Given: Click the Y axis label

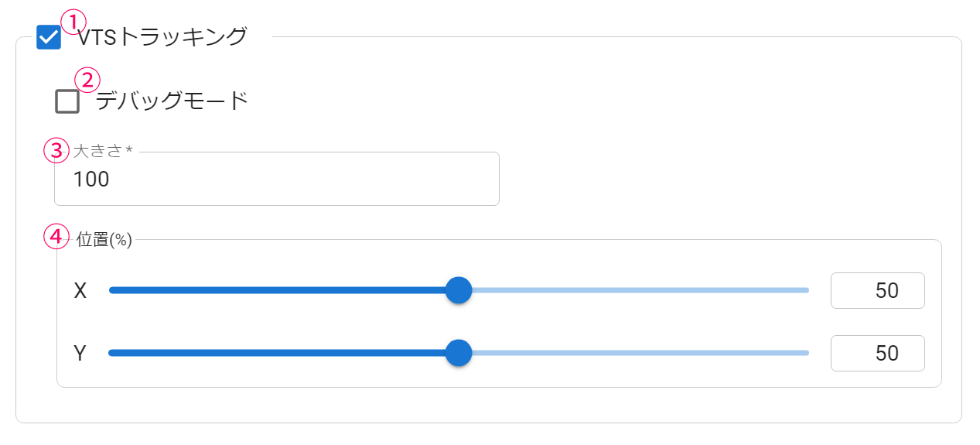Looking at the screenshot, I should click(x=80, y=353).
